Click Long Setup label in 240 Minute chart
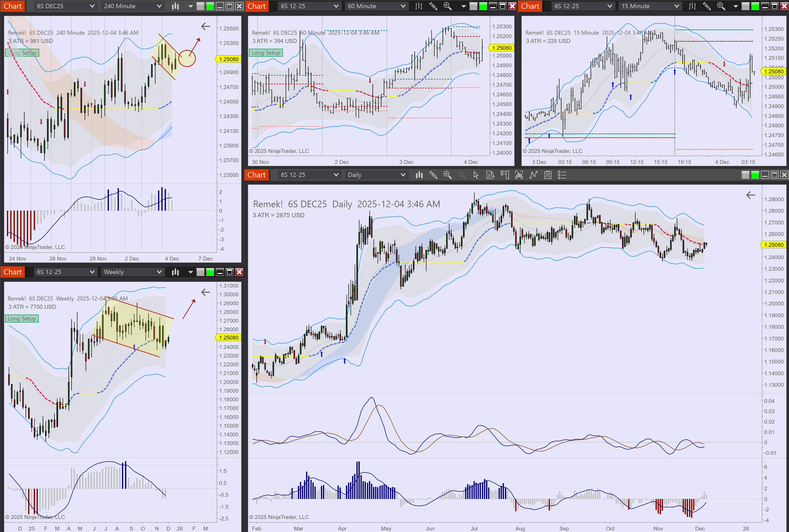 pyautogui.click(x=22, y=53)
